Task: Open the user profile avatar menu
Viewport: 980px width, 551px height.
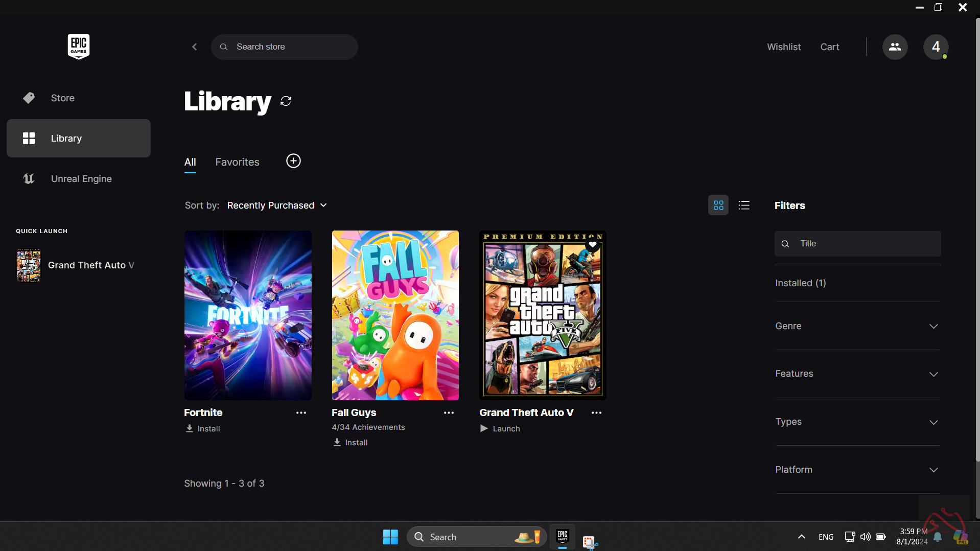Action: (936, 47)
